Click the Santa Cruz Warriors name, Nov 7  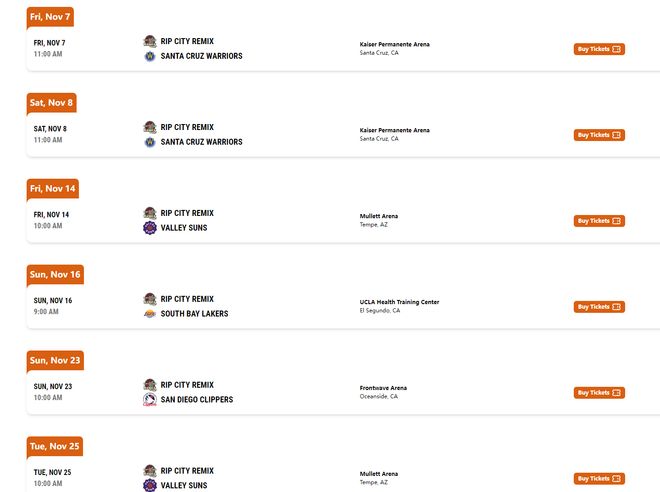[x=201, y=56]
